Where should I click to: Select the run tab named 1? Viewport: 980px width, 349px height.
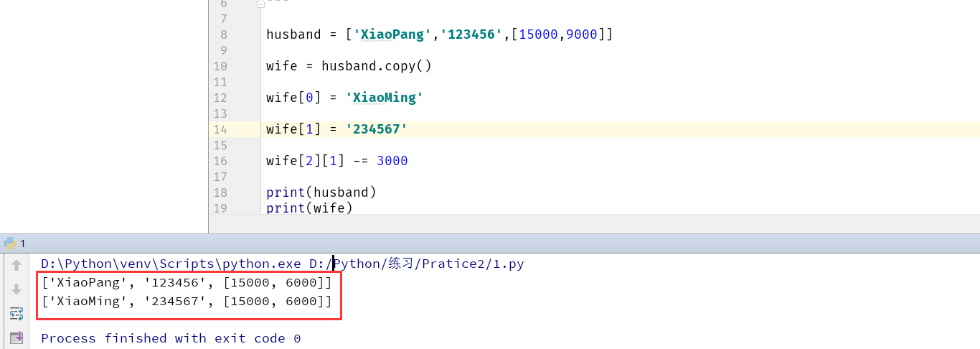[x=15, y=243]
